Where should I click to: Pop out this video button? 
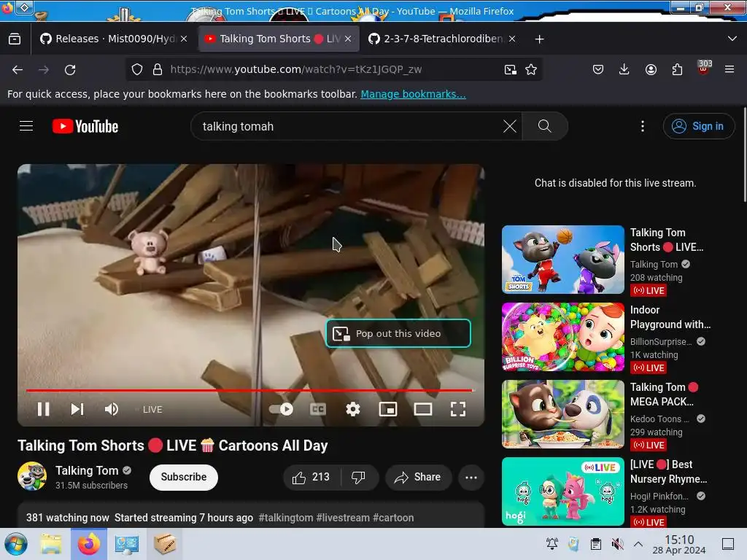[398, 333]
